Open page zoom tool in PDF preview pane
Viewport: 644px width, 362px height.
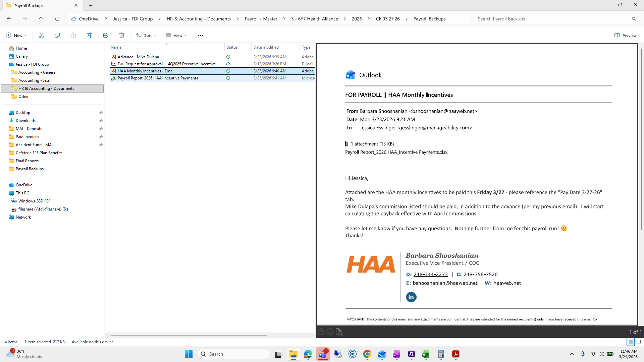339,332
